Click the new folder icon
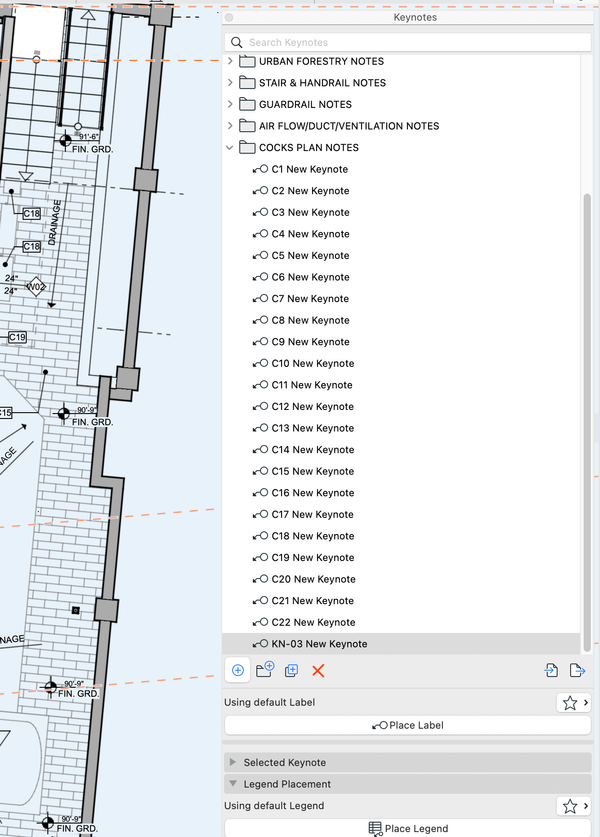The width and height of the screenshot is (600, 837). [265, 670]
